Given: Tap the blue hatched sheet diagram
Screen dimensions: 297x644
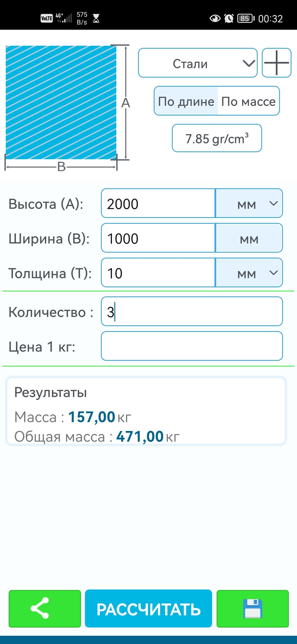Looking at the screenshot, I should pyautogui.click(x=61, y=102).
